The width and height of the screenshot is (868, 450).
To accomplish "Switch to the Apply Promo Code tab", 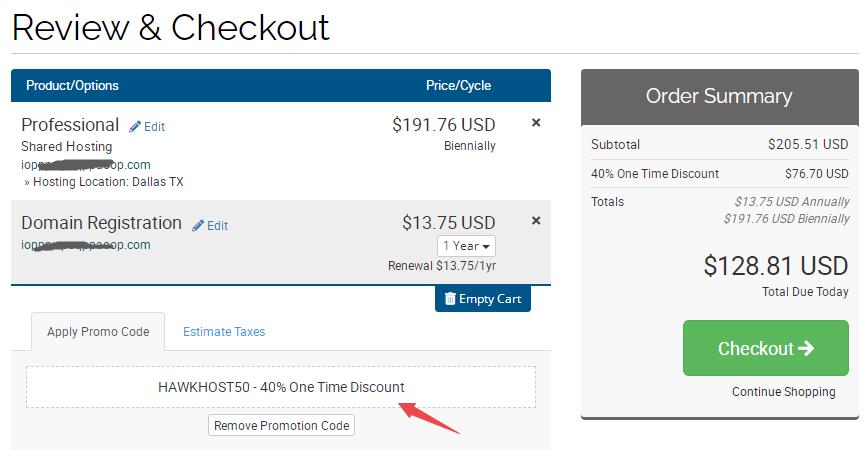I will click(x=98, y=331).
